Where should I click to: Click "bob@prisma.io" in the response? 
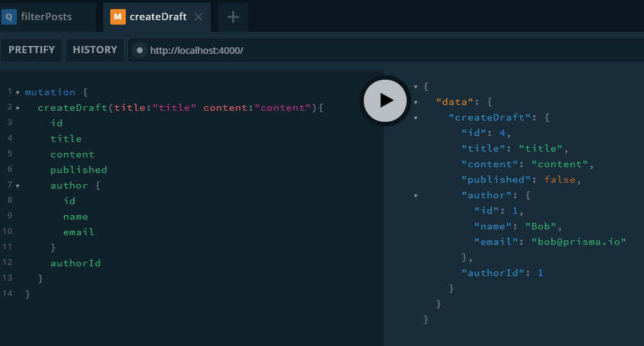click(578, 242)
